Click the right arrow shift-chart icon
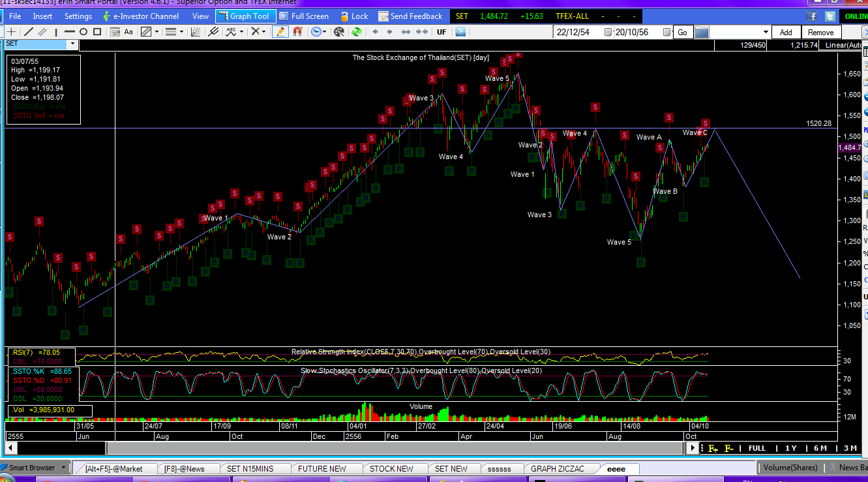This screenshot has width=868, height=482. click(389, 32)
